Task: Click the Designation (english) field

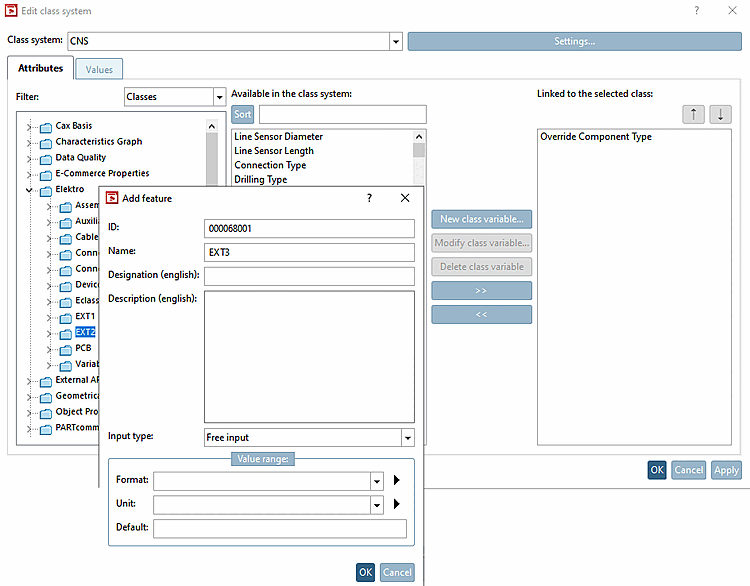Action: [x=309, y=276]
